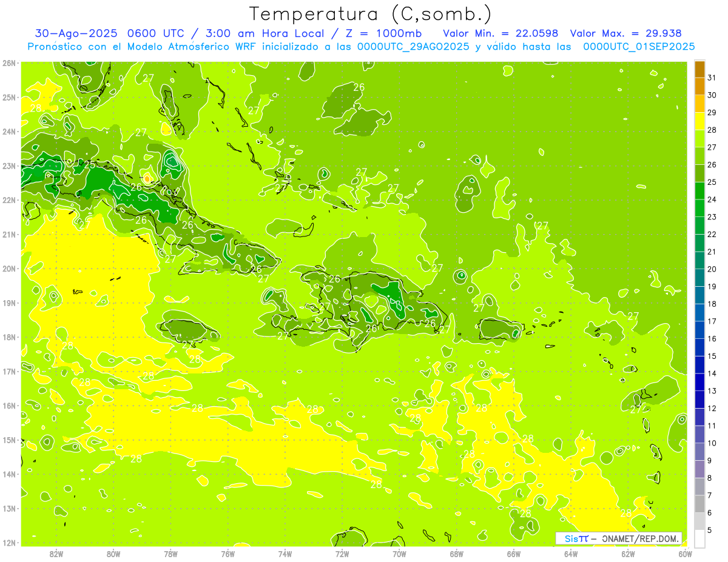Click the 24–25 green swatch on color scale
The width and height of the screenshot is (728, 562).
(699, 191)
